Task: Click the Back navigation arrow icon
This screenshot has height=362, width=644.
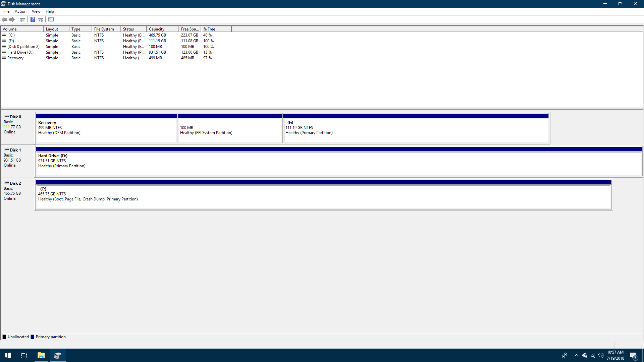Action: pyautogui.click(x=4, y=19)
